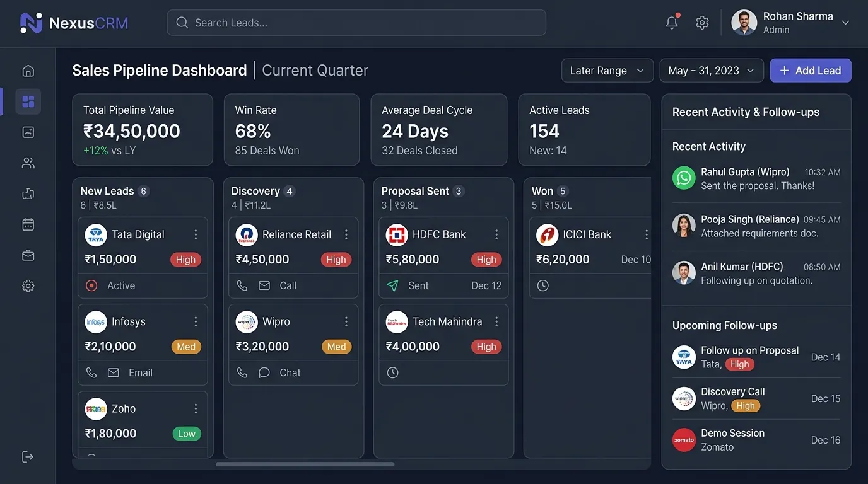Screen dimensions: 868x484
Task: Click the Add Lead button
Action: tap(811, 71)
